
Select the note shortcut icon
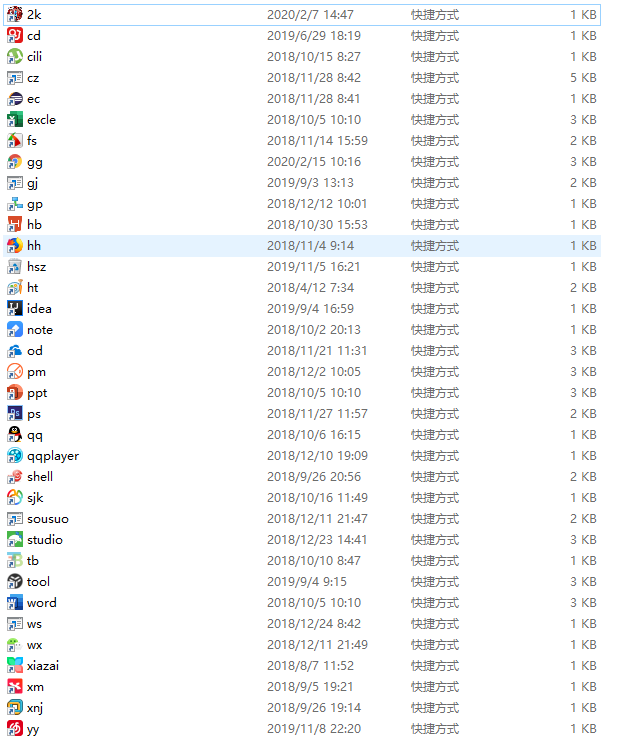[15, 330]
